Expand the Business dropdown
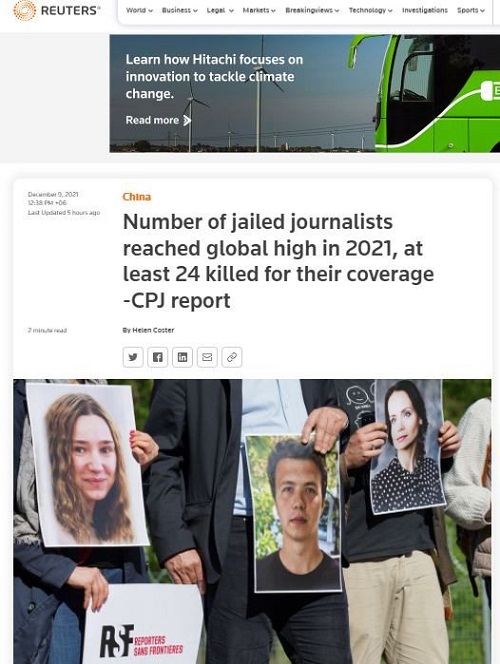Screen dimensions: 500x664 point(180,10)
